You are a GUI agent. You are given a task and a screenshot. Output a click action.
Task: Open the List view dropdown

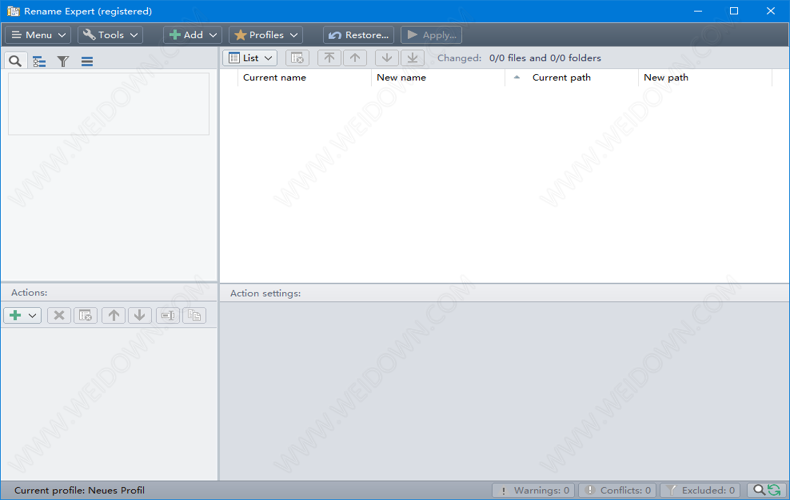tap(250, 58)
